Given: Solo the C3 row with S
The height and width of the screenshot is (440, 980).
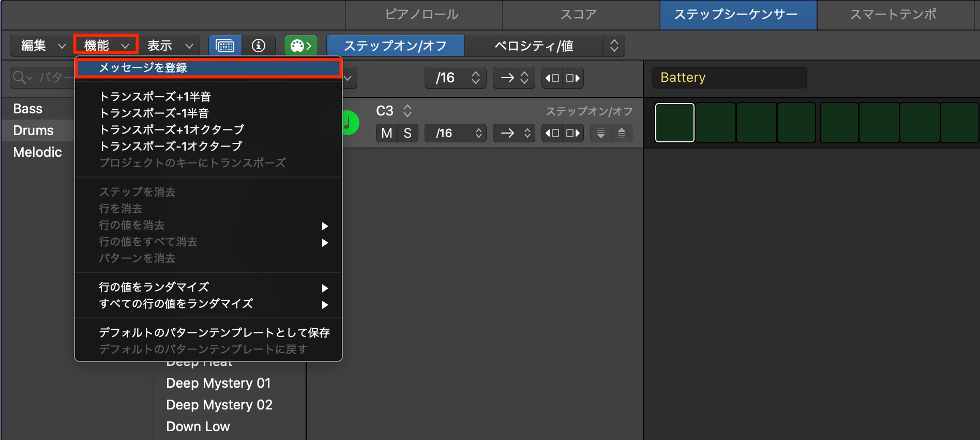Looking at the screenshot, I should pyautogui.click(x=408, y=133).
